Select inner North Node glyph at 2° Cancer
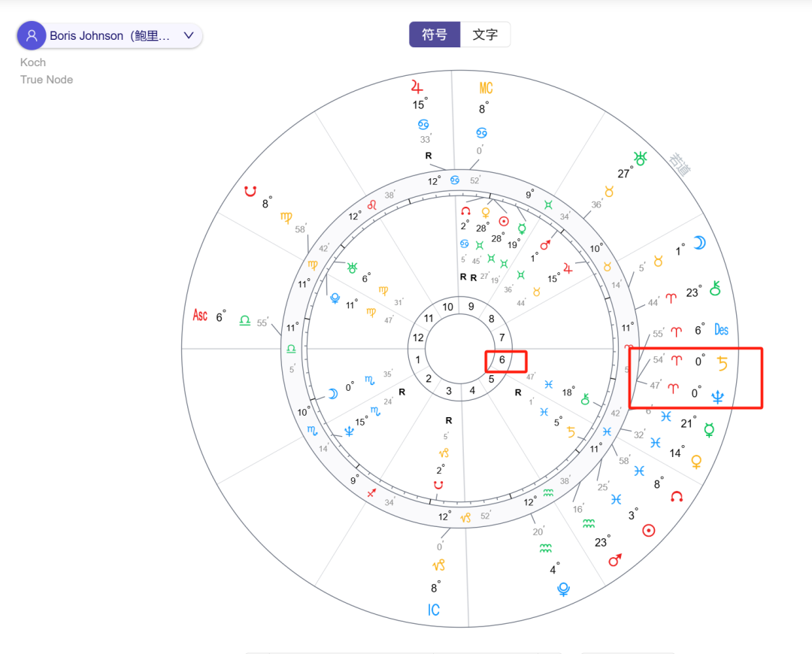Screen dimensions: 812x654 pyautogui.click(x=465, y=210)
